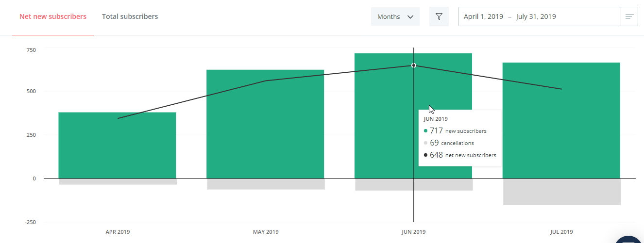Open the chat widget bubble

pos(631,239)
